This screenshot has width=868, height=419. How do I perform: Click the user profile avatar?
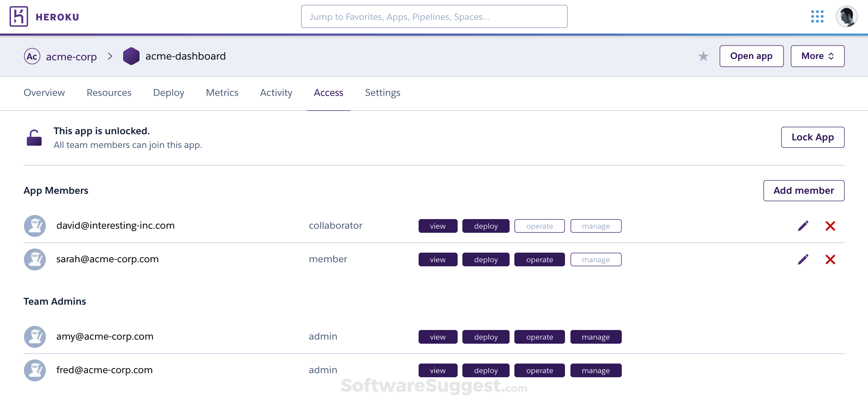[847, 16]
